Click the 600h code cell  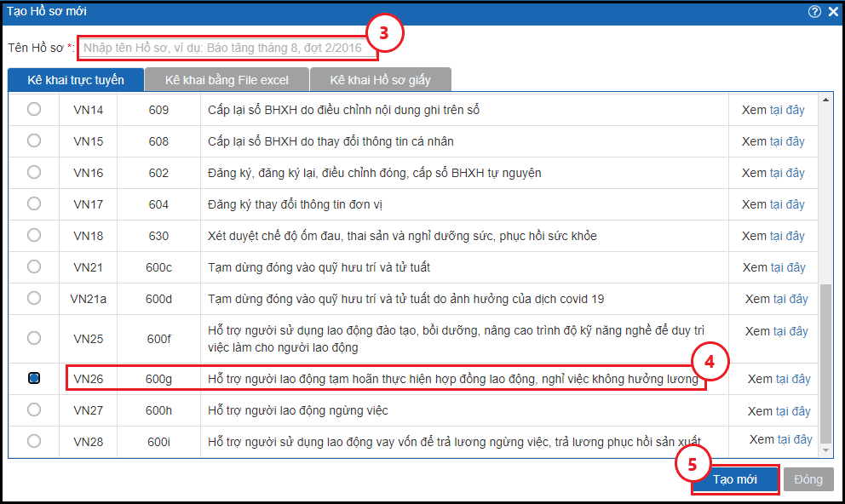tap(158, 410)
